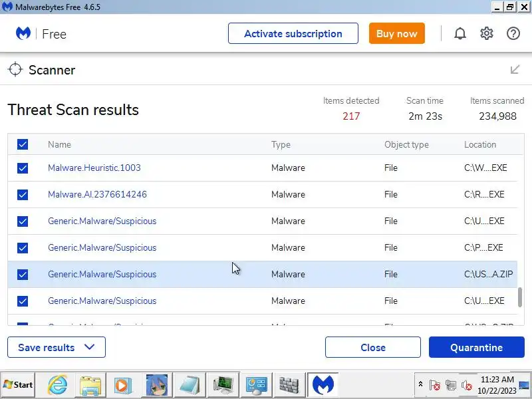The height and width of the screenshot is (399, 532).
Task: Open the Save results dropdown
Action: point(57,347)
